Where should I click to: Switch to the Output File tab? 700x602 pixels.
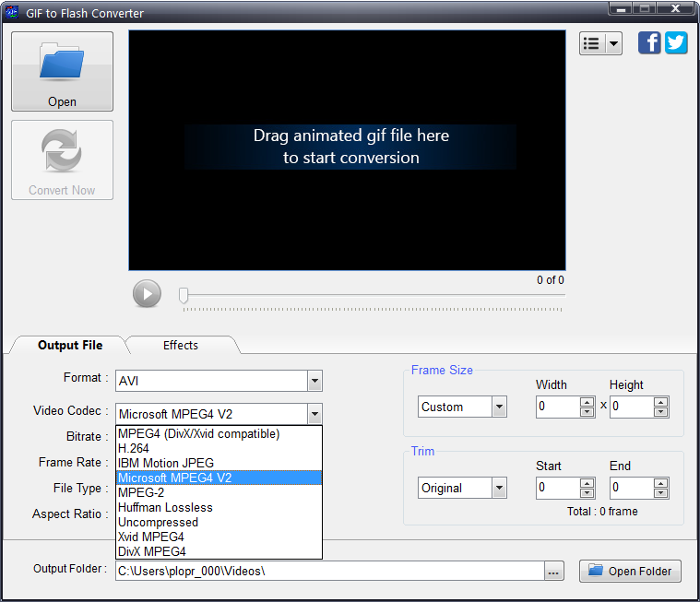pos(70,345)
